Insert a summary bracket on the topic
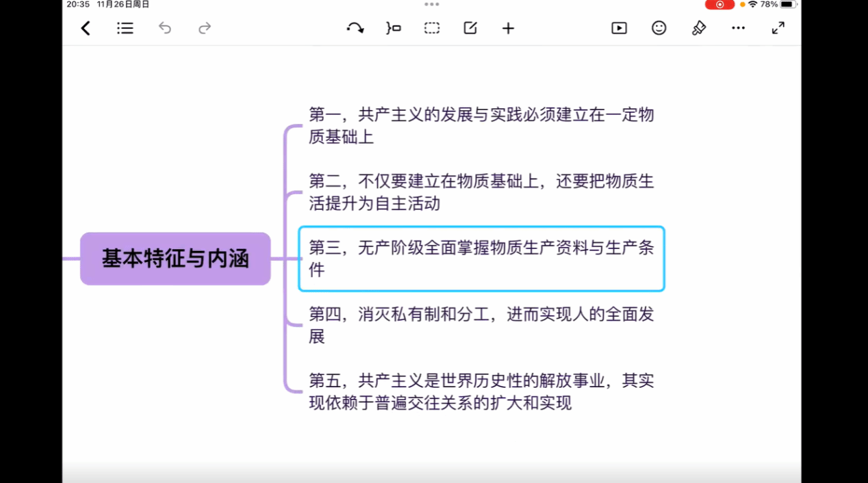Image resolution: width=868 pixels, height=483 pixels. 394,28
